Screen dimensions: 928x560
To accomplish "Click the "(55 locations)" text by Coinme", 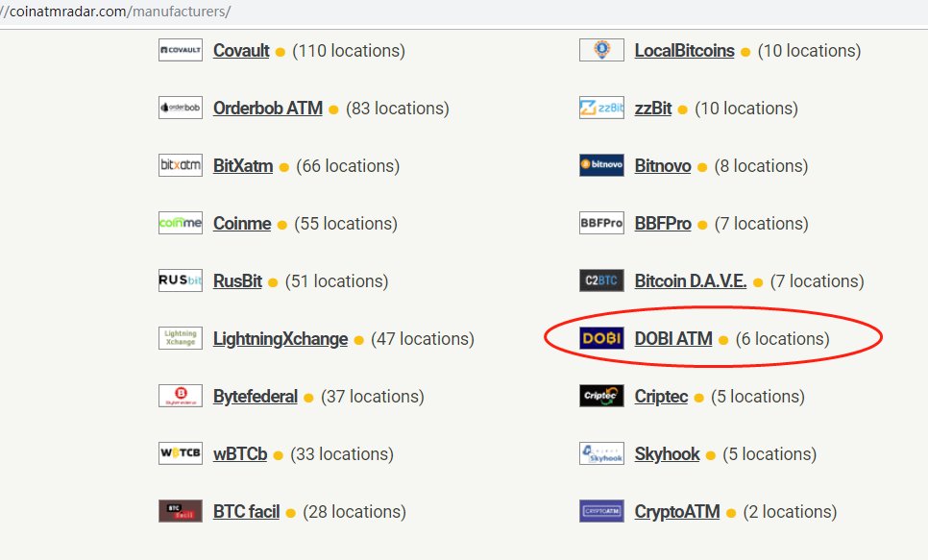I will point(346,224).
